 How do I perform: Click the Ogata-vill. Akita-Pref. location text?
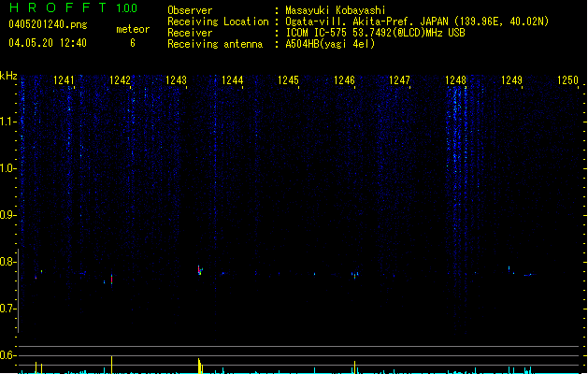tap(417, 22)
